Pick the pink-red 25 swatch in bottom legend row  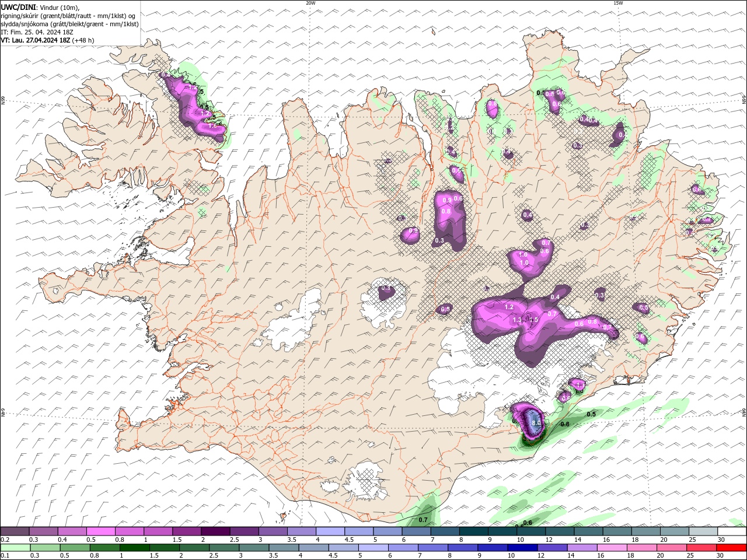click(x=702, y=548)
